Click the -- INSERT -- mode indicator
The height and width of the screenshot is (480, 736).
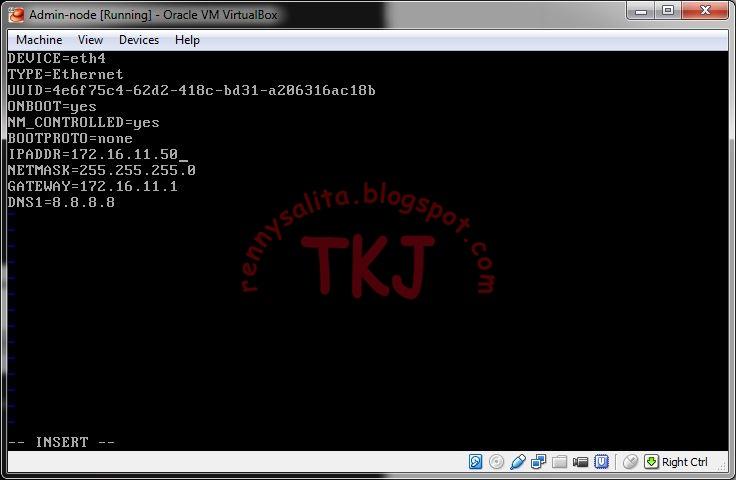pyautogui.click(x=61, y=442)
